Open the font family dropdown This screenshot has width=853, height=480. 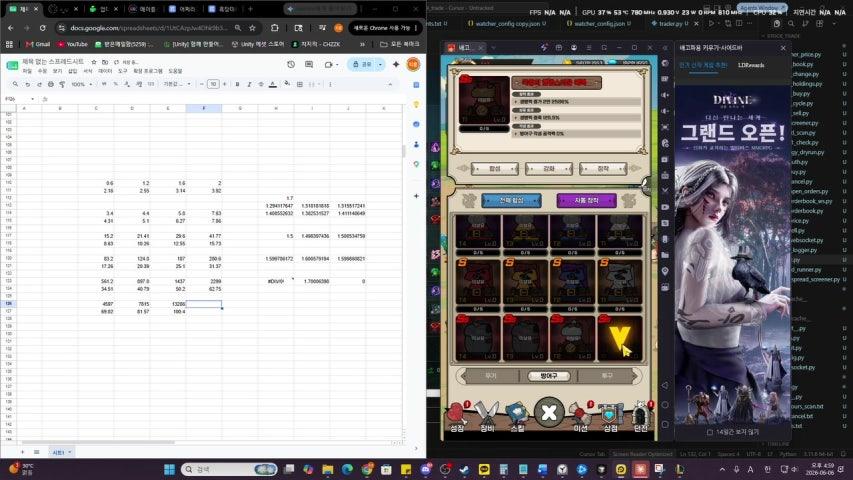(177, 84)
